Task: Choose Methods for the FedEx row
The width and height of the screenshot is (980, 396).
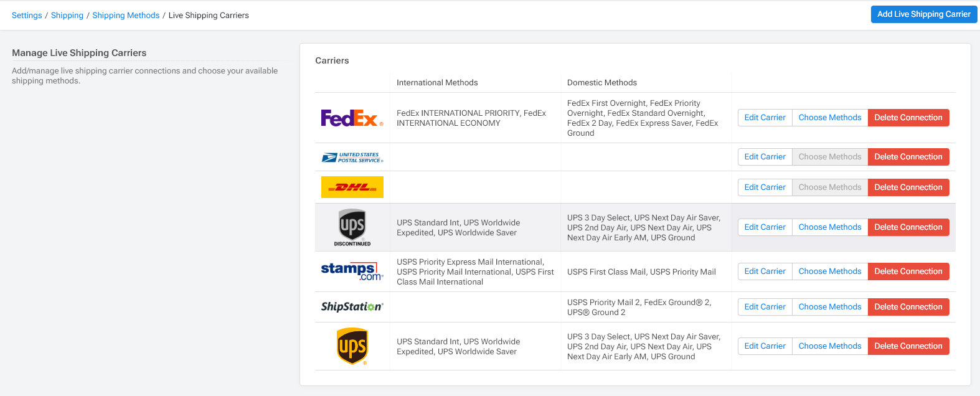Action: pos(830,118)
